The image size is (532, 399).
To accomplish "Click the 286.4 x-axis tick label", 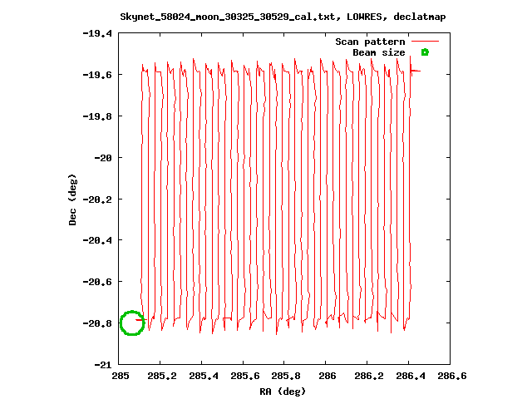I will (x=411, y=376).
